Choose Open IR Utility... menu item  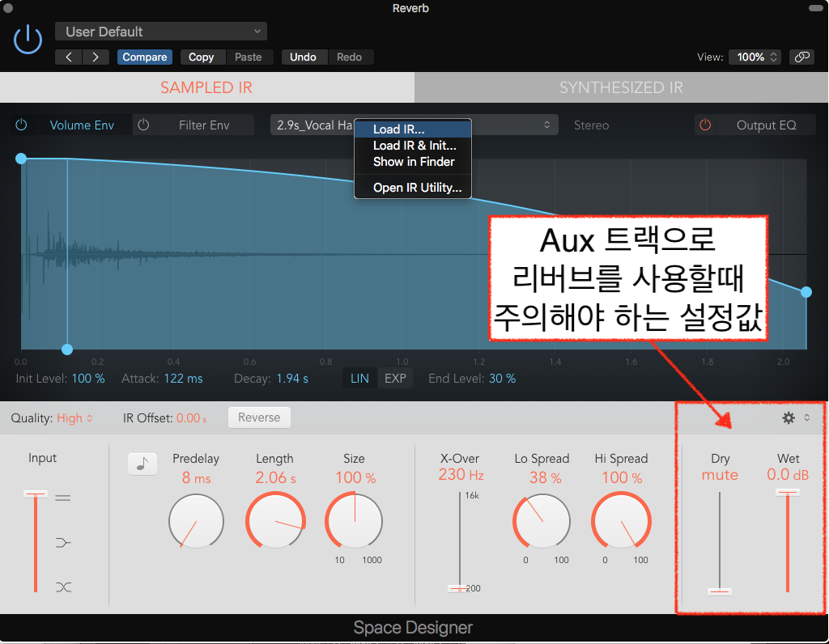pos(412,188)
